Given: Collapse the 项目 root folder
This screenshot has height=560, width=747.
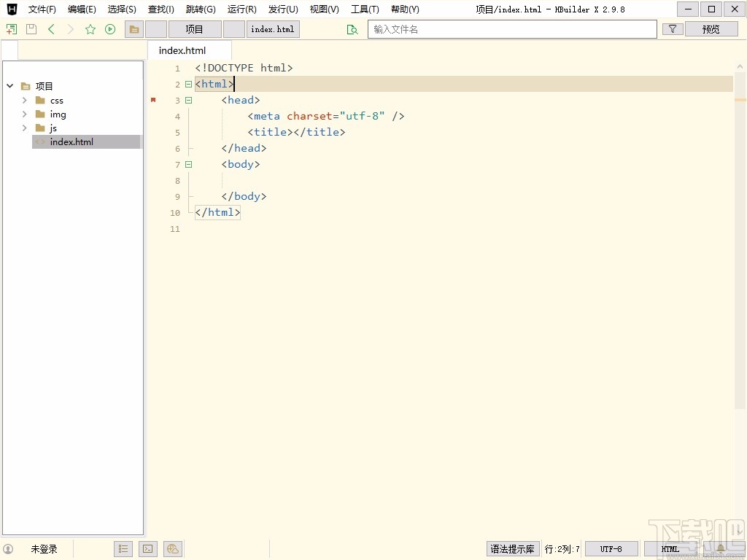Looking at the screenshot, I should coord(10,86).
